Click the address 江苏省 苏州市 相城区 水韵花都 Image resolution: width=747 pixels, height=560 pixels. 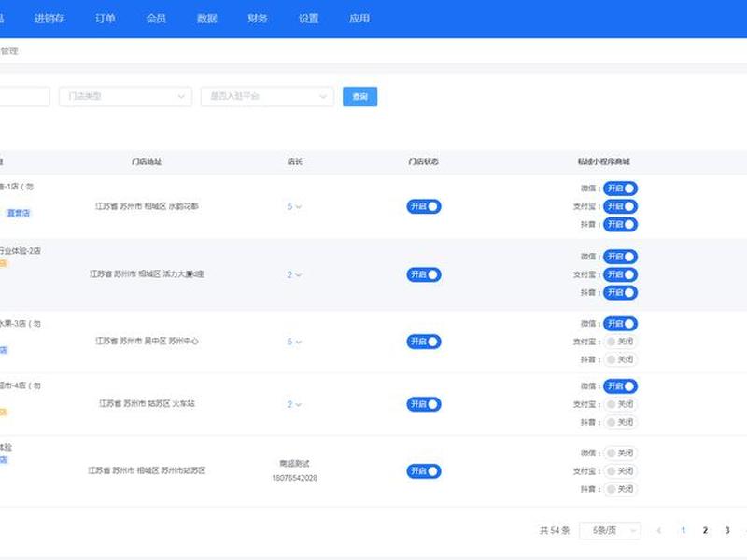tap(147, 206)
